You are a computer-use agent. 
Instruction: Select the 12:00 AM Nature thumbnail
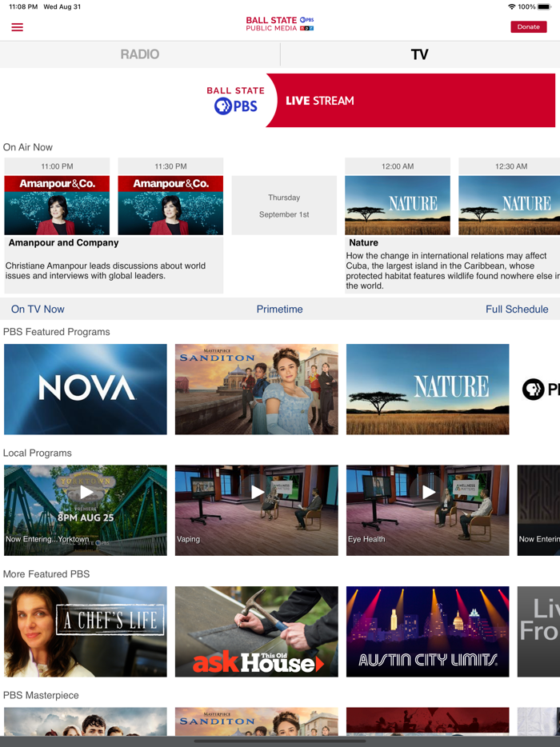click(x=398, y=206)
